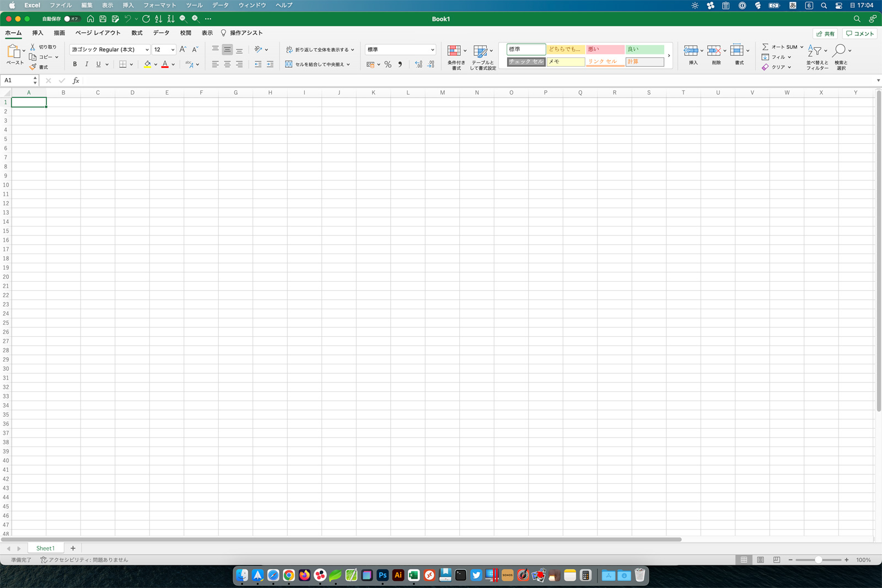
Task: Click the コメント button
Action: [860, 34]
